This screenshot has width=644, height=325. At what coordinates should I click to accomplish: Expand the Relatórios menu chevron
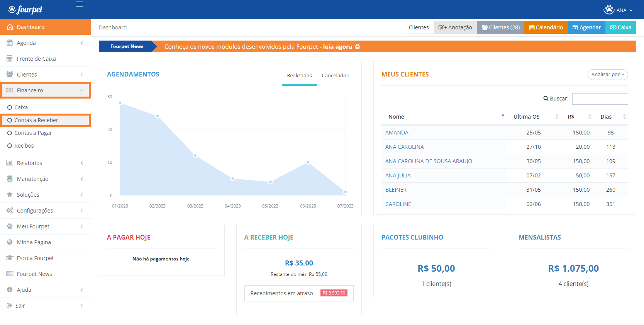pyautogui.click(x=81, y=163)
